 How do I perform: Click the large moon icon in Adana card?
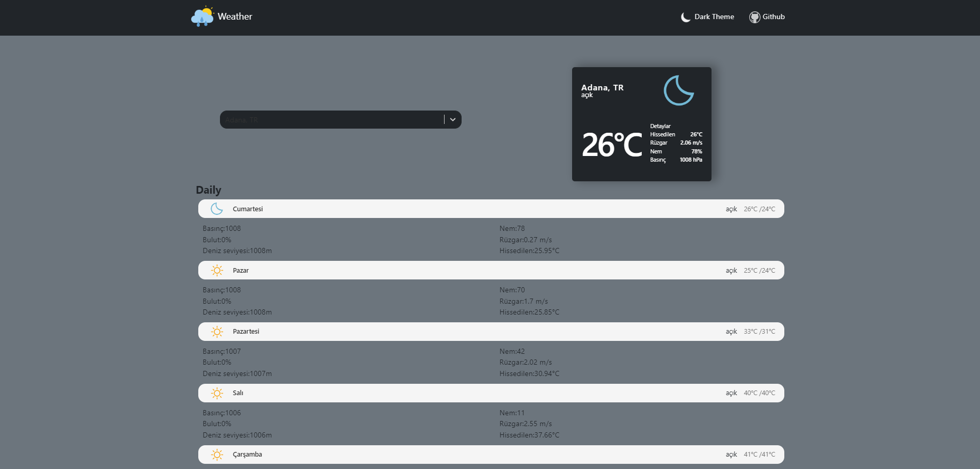[678, 90]
